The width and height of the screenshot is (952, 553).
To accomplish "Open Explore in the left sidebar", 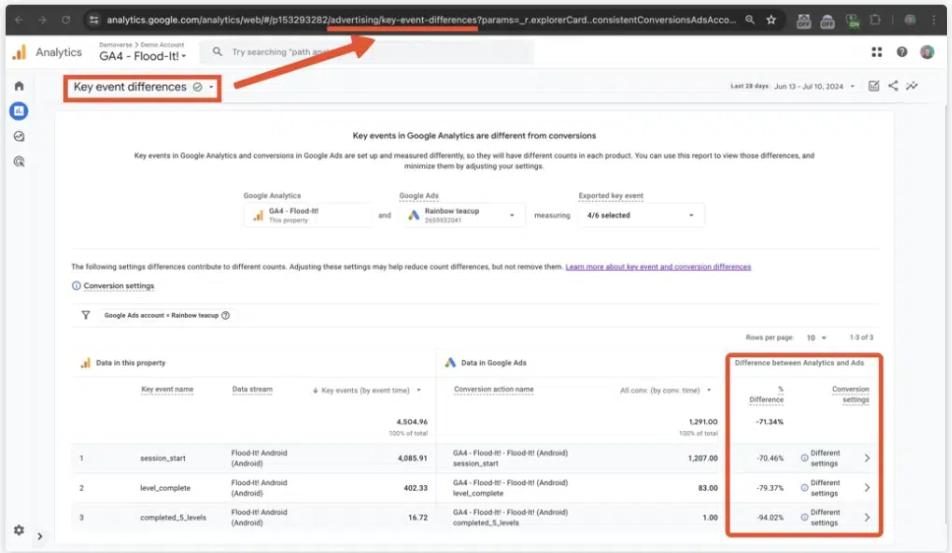I will 19,137.
